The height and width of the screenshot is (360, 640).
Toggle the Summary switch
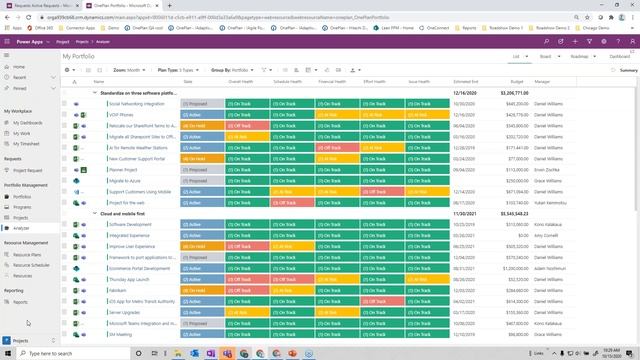point(613,70)
